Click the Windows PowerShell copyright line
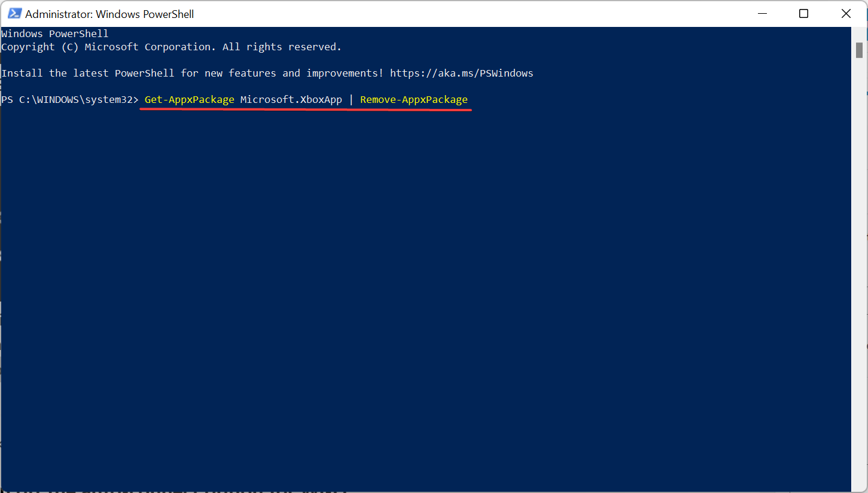 pyautogui.click(x=170, y=46)
